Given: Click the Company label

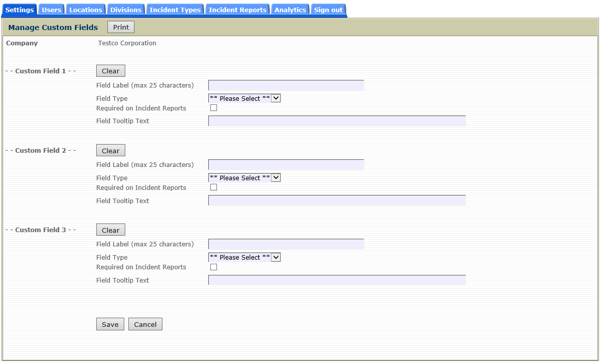Looking at the screenshot, I should coord(22,43).
